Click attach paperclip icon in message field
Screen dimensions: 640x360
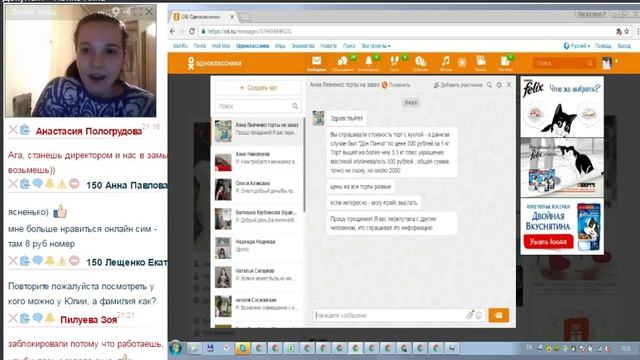[470, 315]
